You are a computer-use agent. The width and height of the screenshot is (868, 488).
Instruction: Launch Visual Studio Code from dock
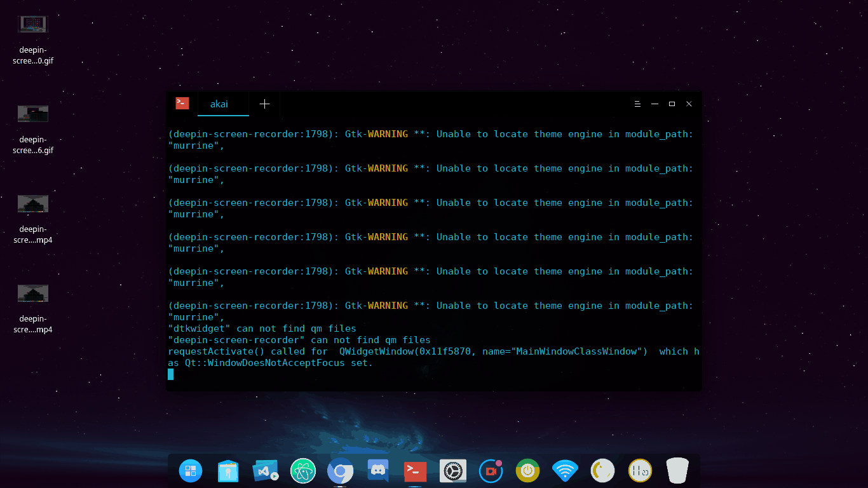pos(266,471)
